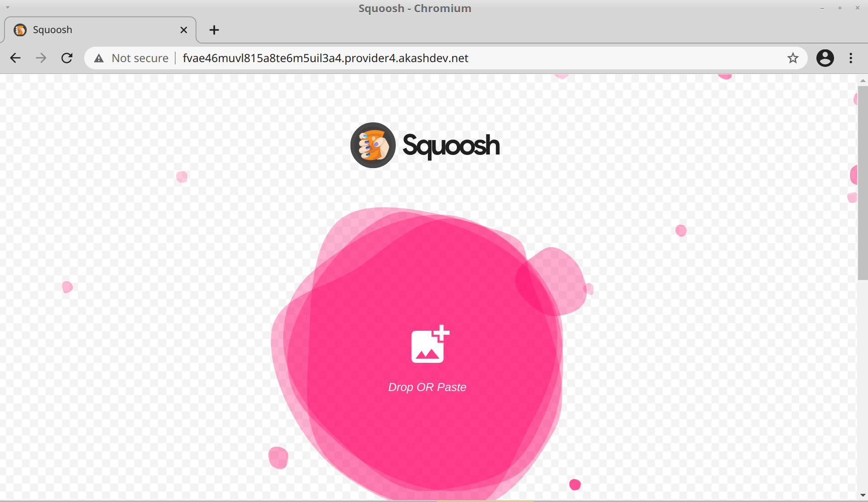This screenshot has height=502, width=868.
Task: Click the Squoosh logo icon
Action: [373, 145]
